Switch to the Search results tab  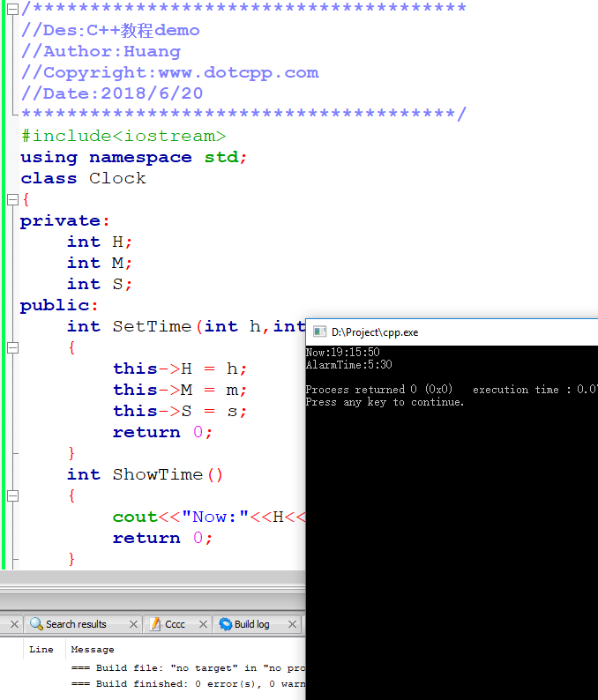[x=76, y=624]
